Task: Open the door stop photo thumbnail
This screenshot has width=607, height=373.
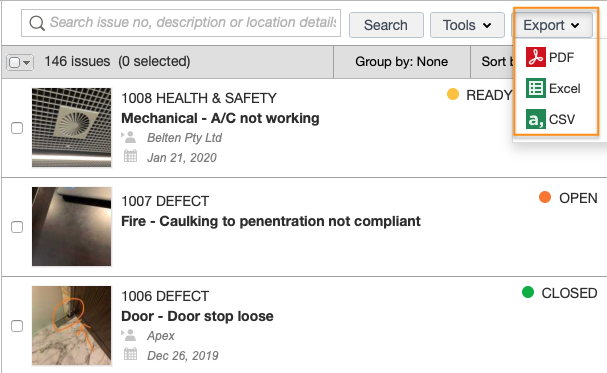Action: click(x=72, y=326)
